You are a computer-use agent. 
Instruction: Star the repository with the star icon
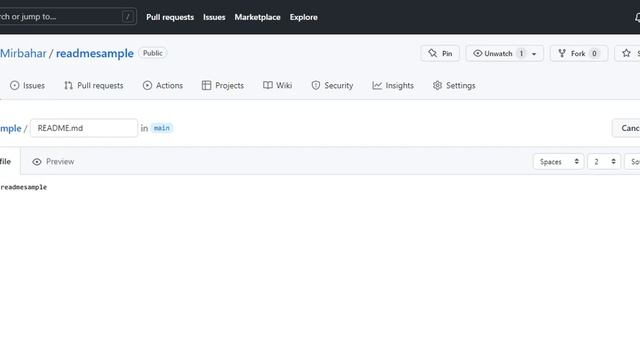pos(627,53)
